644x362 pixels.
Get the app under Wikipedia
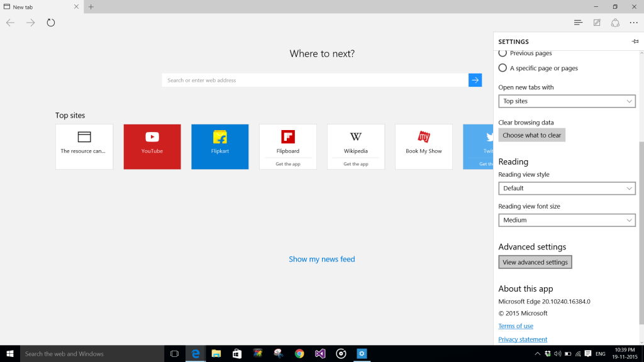pos(356,164)
